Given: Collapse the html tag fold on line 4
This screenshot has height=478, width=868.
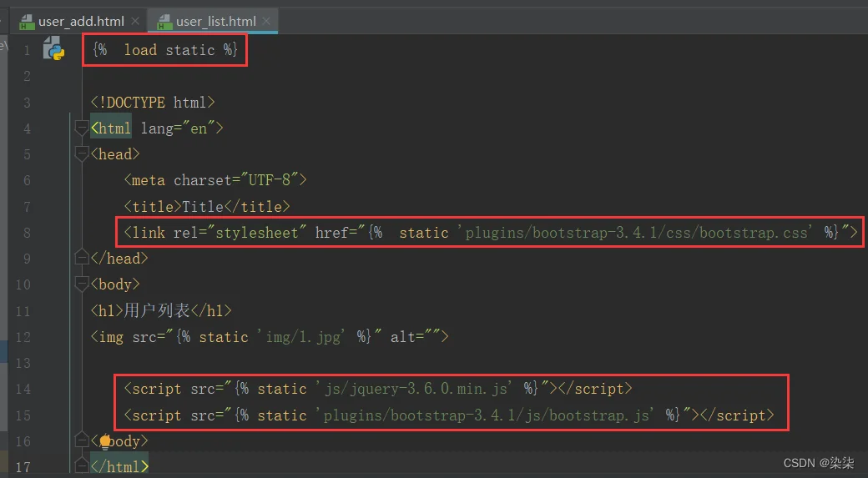Looking at the screenshot, I should click(82, 128).
